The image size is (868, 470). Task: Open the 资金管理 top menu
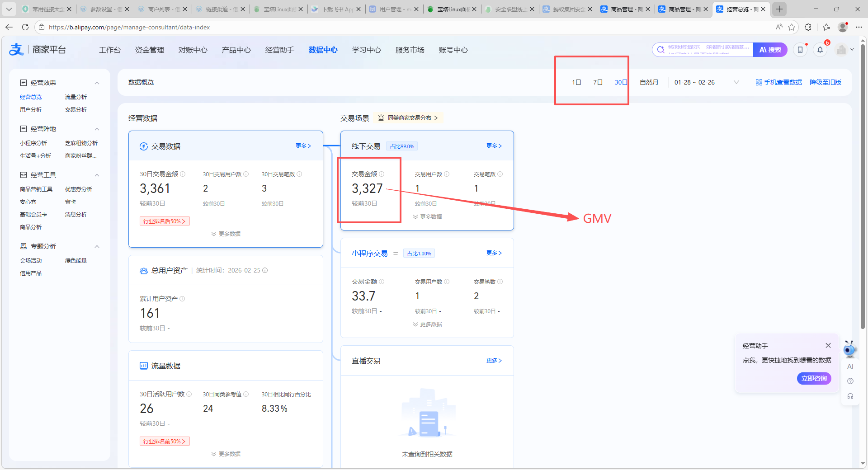[149, 50]
